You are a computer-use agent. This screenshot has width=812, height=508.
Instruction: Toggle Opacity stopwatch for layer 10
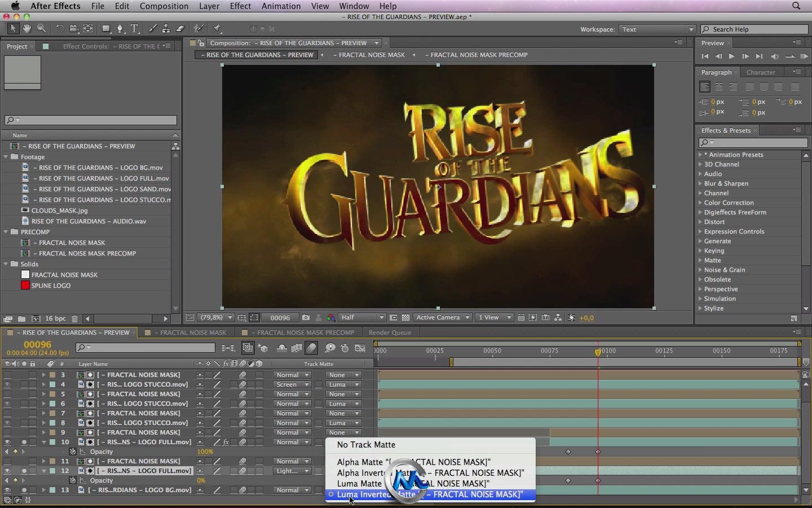(73, 452)
